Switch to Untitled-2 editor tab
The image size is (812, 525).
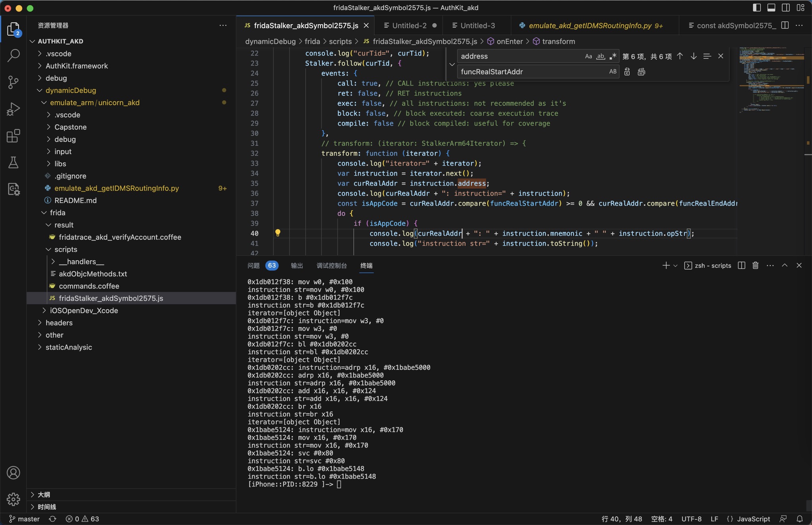[x=410, y=25]
